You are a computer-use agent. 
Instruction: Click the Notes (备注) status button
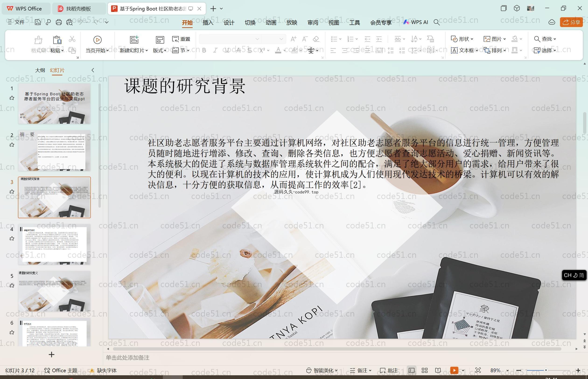(x=361, y=370)
